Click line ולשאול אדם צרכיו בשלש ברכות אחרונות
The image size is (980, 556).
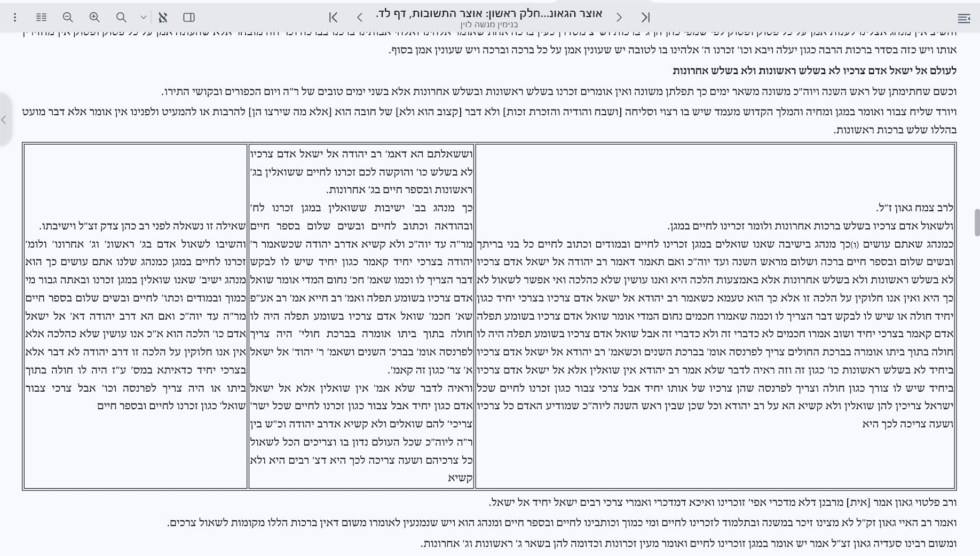point(810,226)
